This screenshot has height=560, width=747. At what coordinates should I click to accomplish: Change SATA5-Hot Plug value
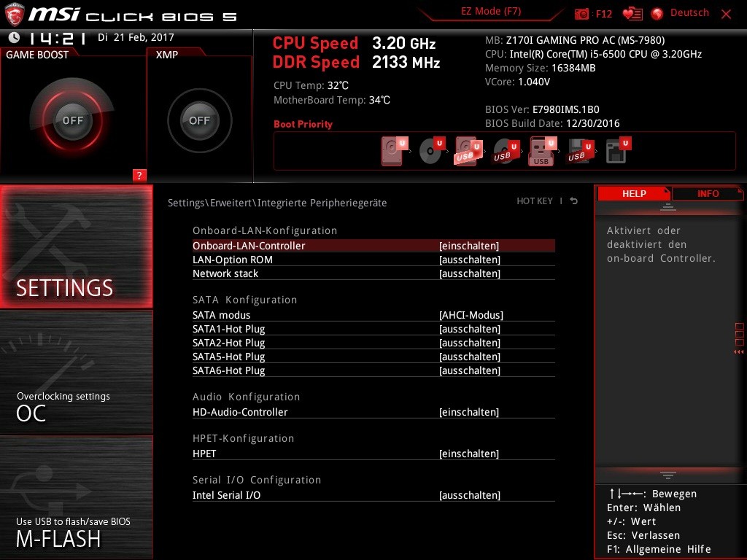tap(470, 356)
